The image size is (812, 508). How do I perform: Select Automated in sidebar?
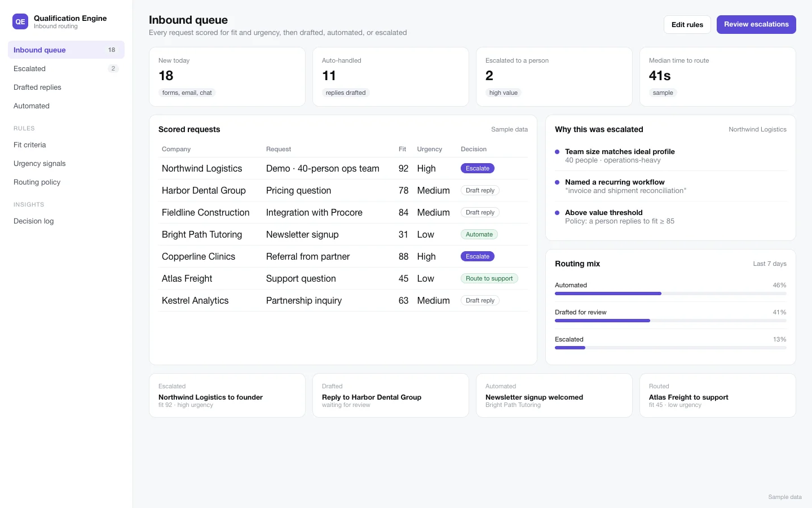coord(66,106)
